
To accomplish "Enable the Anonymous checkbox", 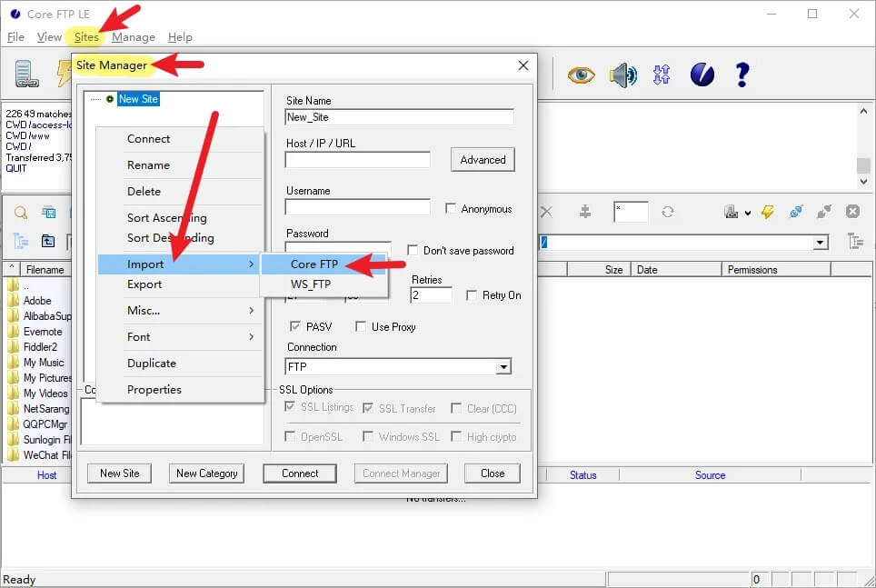I will 451,208.
